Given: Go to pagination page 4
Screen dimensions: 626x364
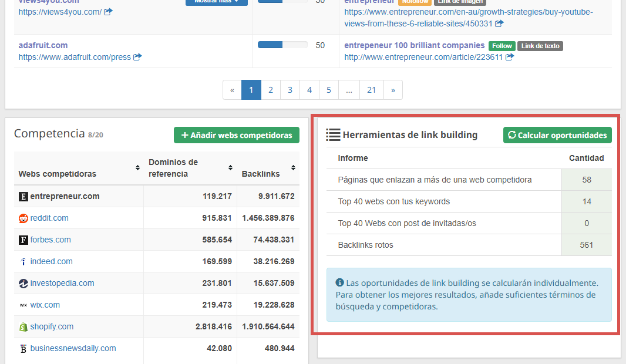Looking at the screenshot, I should tap(309, 90).
